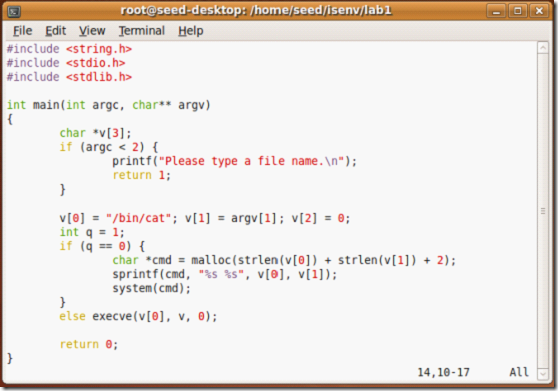Click the scrollbar up arrow
The width and height of the screenshot is (558, 391).
[543, 48]
